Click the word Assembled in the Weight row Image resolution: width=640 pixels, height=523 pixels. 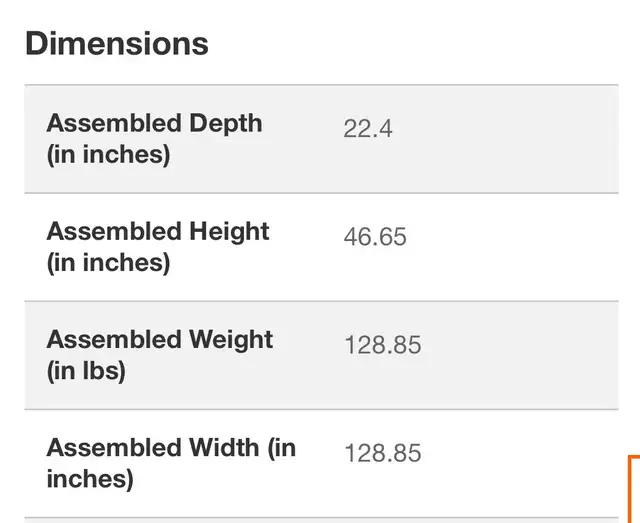point(114,339)
